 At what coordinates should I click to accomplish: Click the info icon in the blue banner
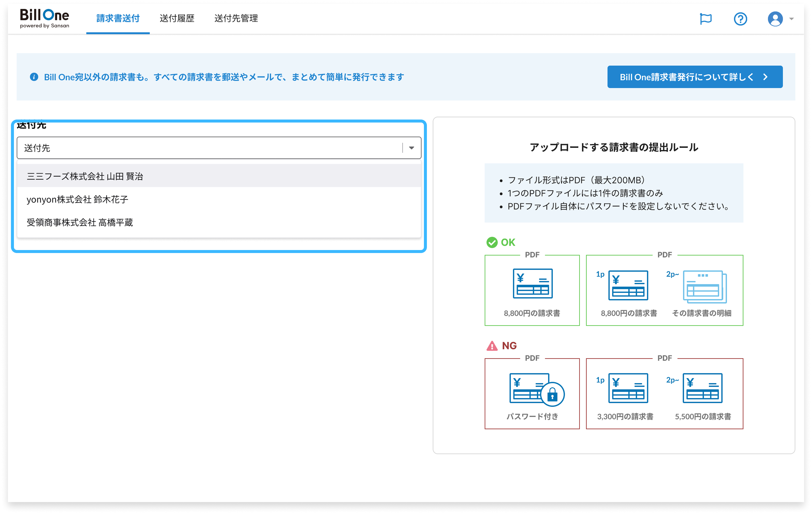[34, 77]
